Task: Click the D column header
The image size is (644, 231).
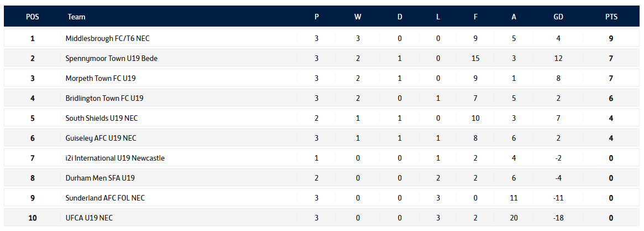Action: tap(400, 17)
